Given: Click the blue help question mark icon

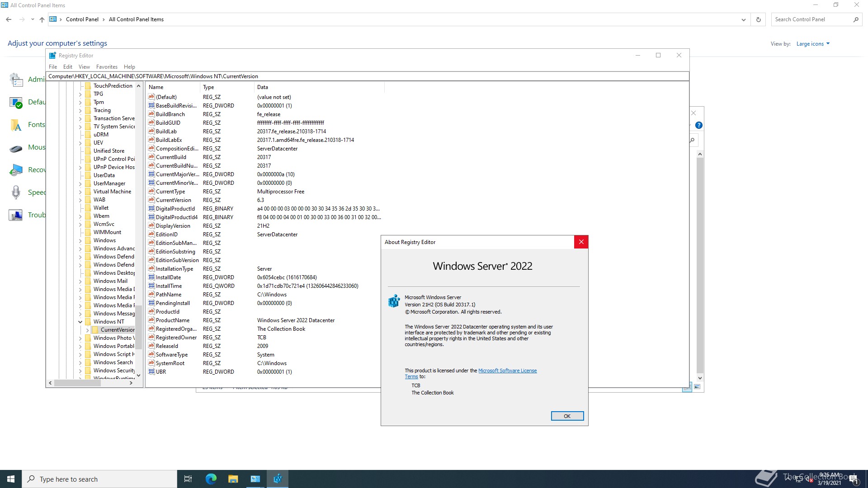Looking at the screenshot, I should pyautogui.click(x=698, y=125).
